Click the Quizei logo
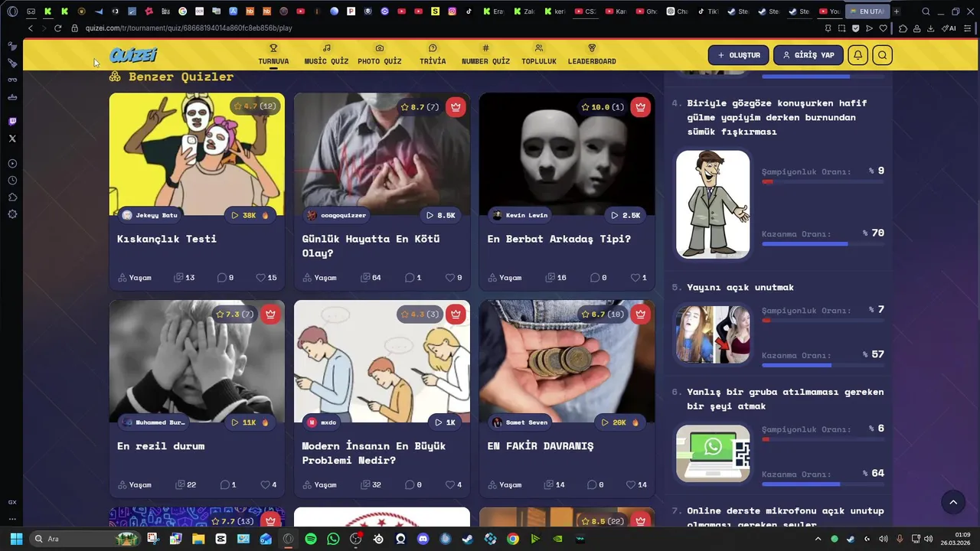 point(133,55)
